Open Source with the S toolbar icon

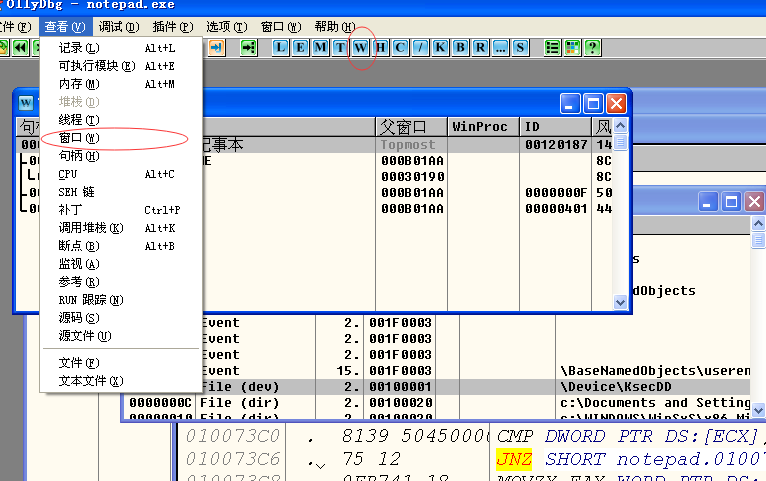(x=520, y=47)
